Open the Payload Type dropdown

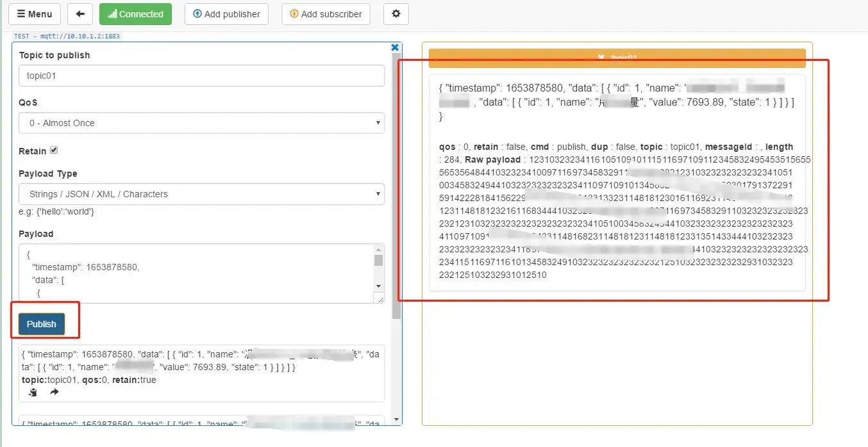coord(201,194)
